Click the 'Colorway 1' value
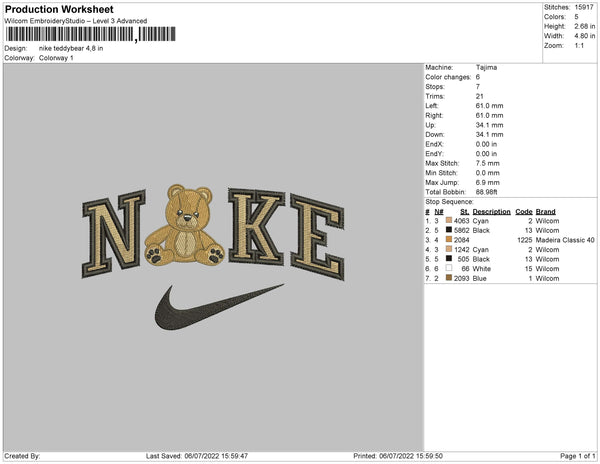This screenshot has height=464, width=600. pyautogui.click(x=56, y=58)
